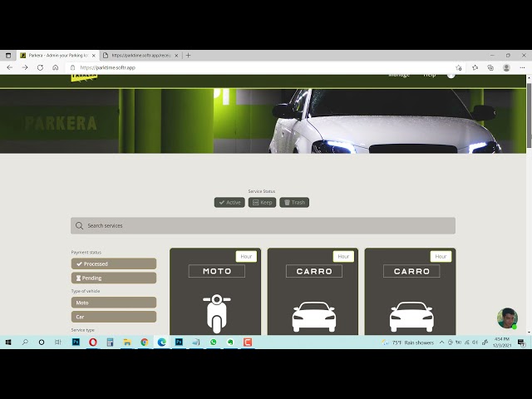The height and width of the screenshot is (399, 532).
Task: Close the parktime.softr.app receipt tab
Action: click(176, 56)
